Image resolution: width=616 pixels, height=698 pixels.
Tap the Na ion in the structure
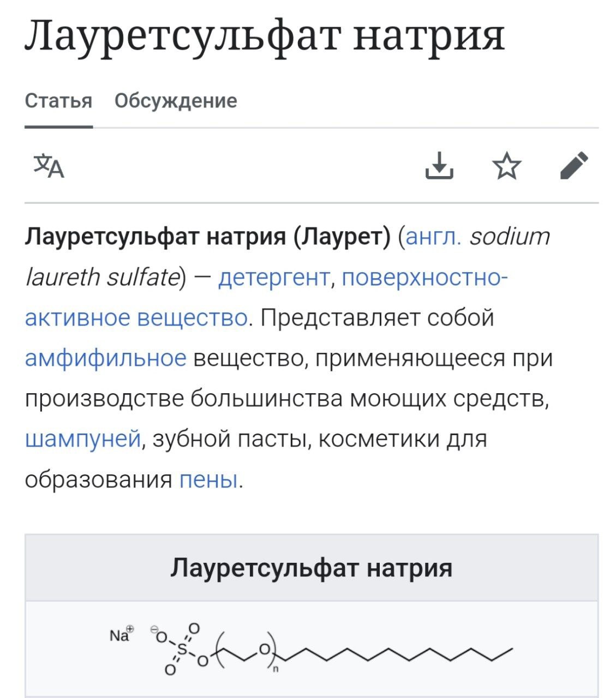pos(122,634)
